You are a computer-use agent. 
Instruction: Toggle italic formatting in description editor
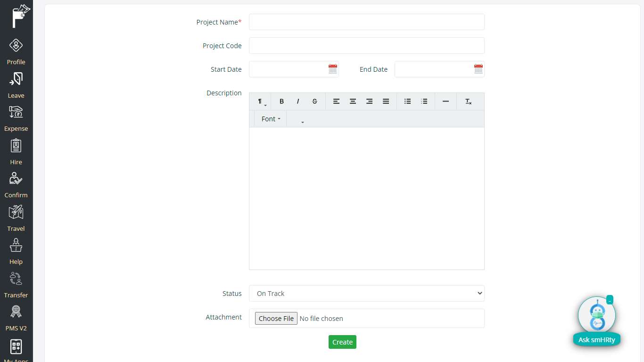pos(298,101)
